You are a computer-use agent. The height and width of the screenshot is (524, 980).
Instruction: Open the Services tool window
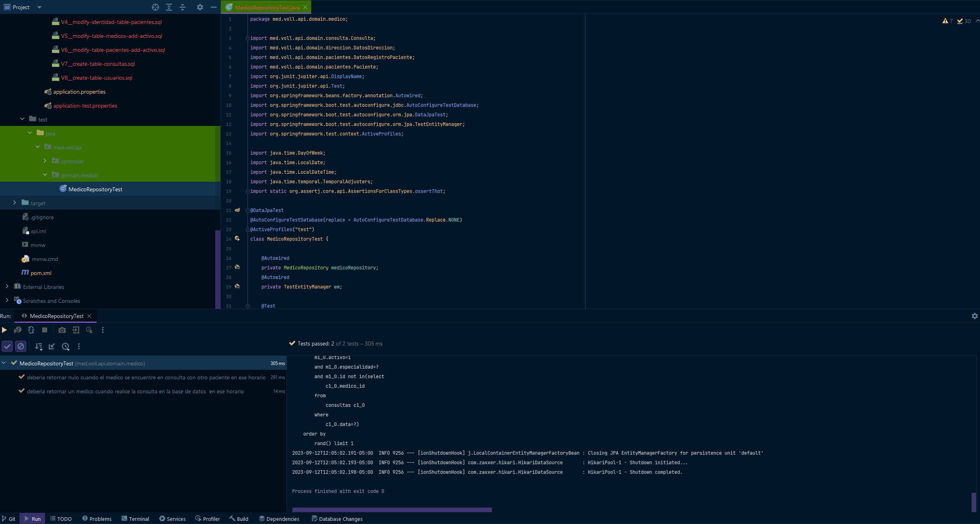tap(172, 519)
